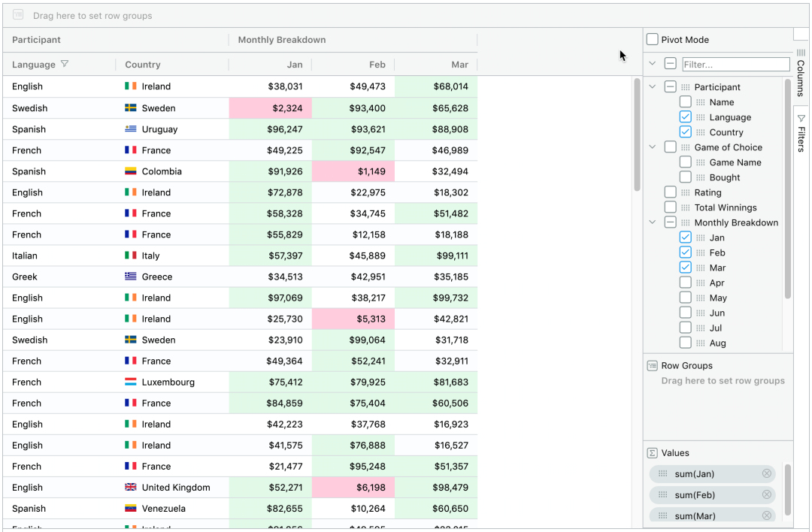Click the Values sigma icon
This screenshot has height=532, width=812.
pyautogui.click(x=653, y=453)
